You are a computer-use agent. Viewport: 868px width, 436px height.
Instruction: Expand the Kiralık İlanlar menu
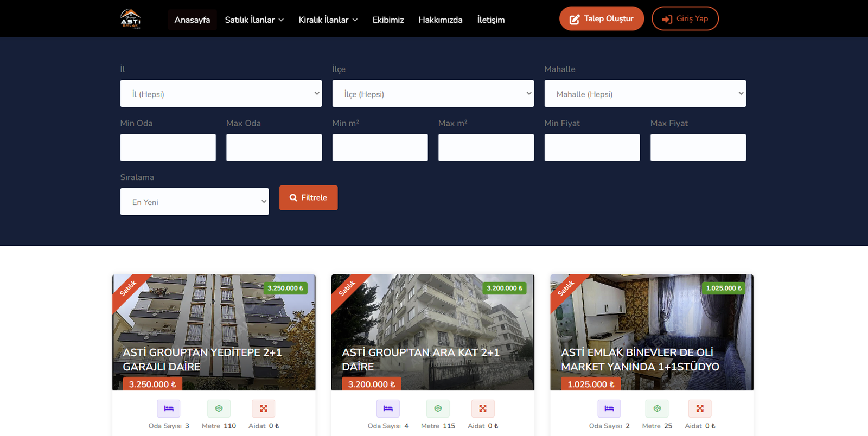point(328,20)
